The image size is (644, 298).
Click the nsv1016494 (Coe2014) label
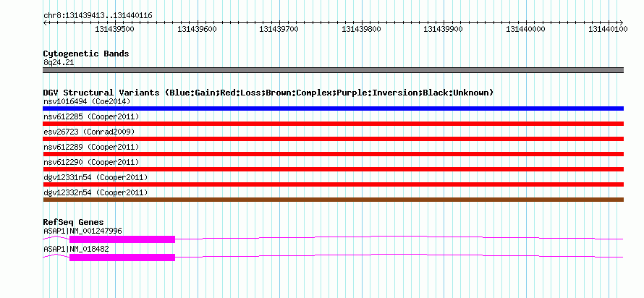coord(86,101)
